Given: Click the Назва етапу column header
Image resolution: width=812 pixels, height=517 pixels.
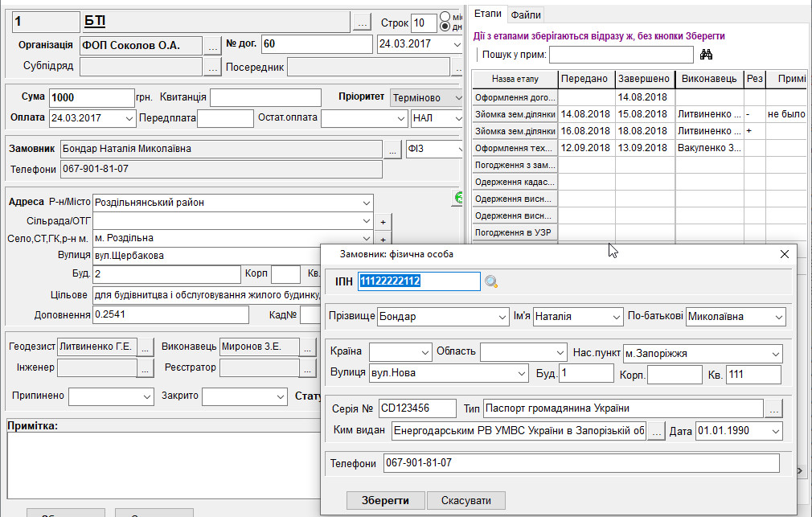Looking at the screenshot, I should tap(515, 79).
